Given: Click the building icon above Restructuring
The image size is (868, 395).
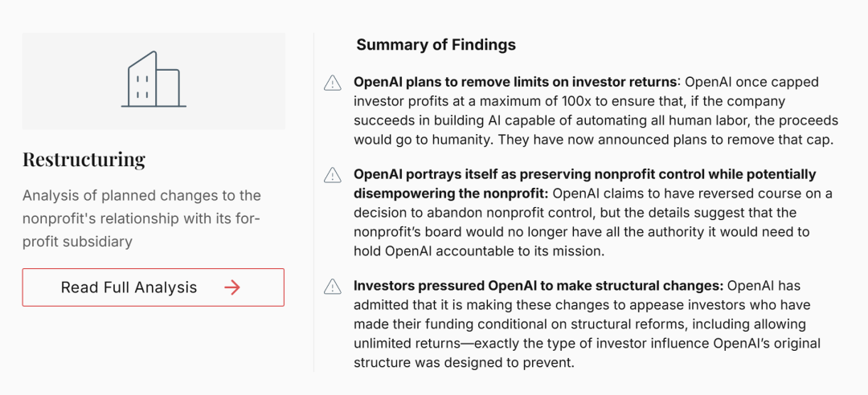Looking at the screenshot, I should point(154,79).
